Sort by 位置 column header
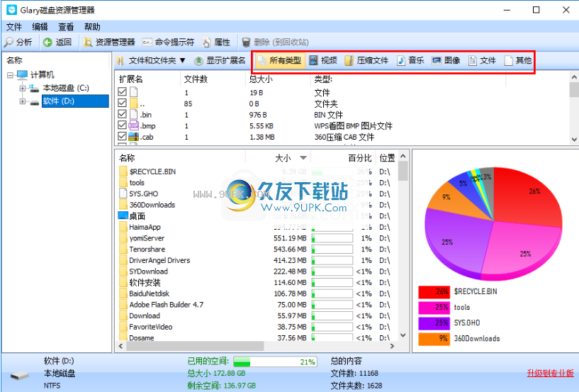This screenshot has height=392, width=579. pyautogui.click(x=388, y=158)
